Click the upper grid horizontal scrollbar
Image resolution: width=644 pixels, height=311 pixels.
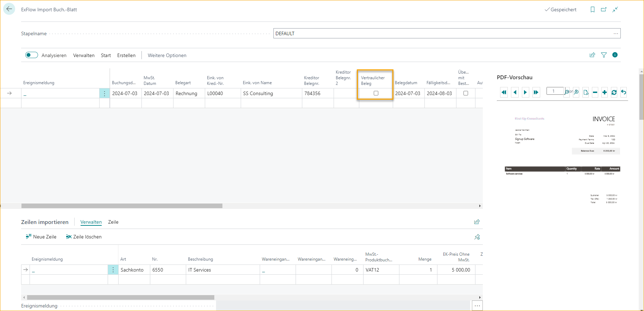pos(122,206)
